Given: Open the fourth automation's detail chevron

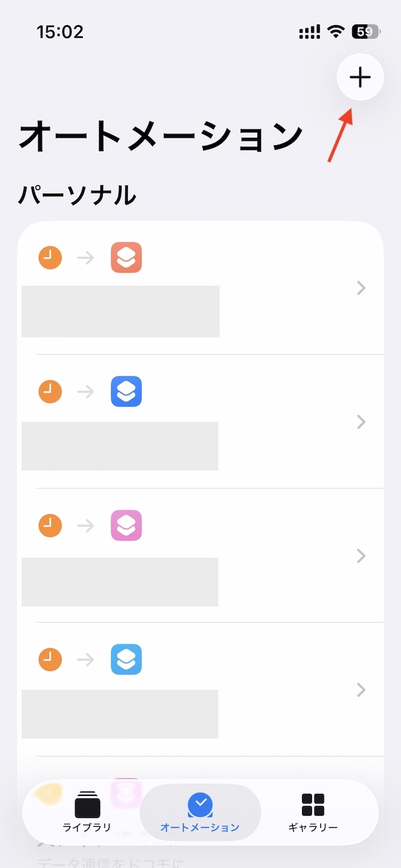Looking at the screenshot, I should tap(361, 690).
